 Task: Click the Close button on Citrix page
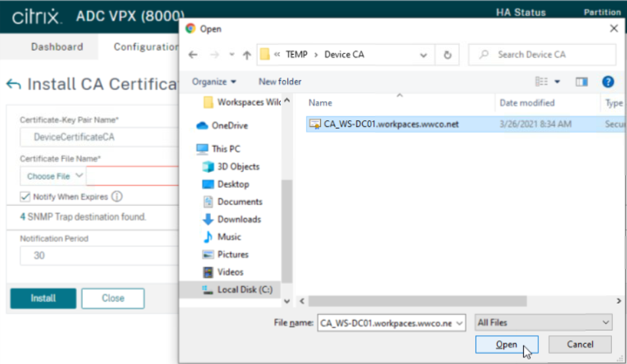click(113, 298)
